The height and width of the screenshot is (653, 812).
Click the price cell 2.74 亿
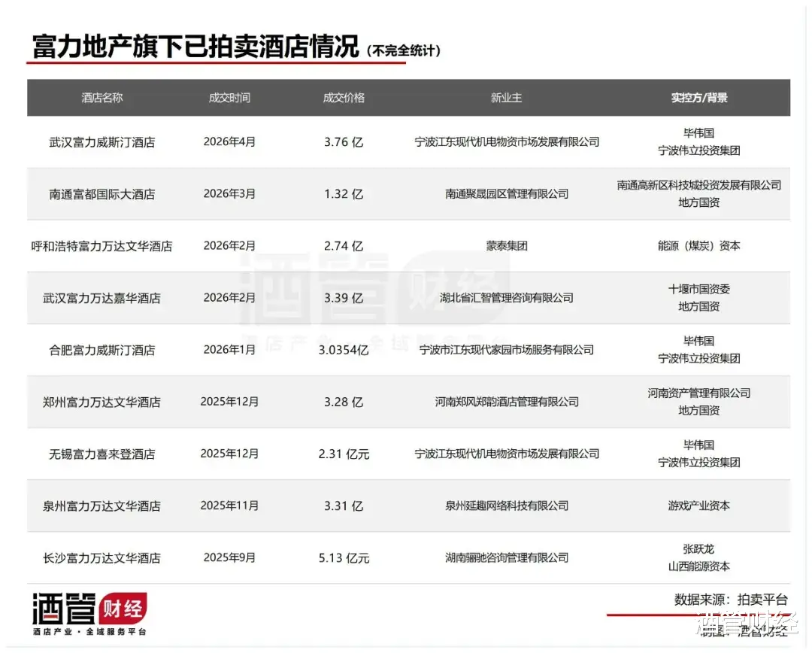(x=344, y=246)
